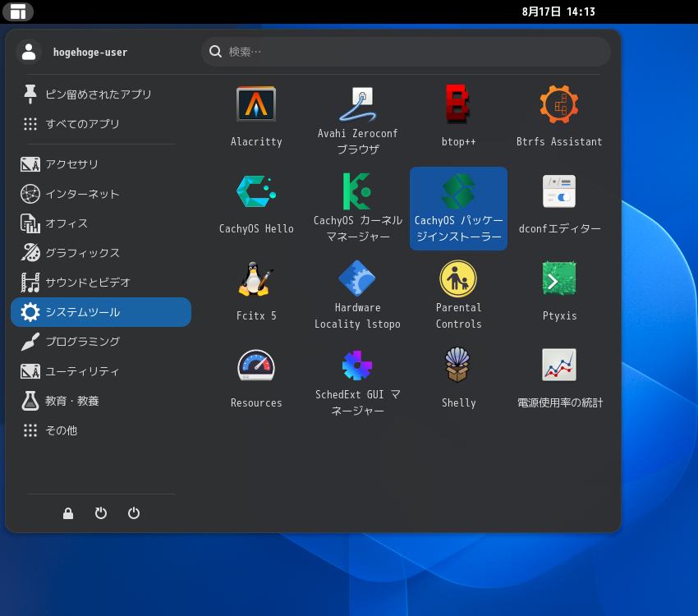The image size is (698, 616).
Task: Click the hogehoge-user avatar icon
Action: click(29, 52)
